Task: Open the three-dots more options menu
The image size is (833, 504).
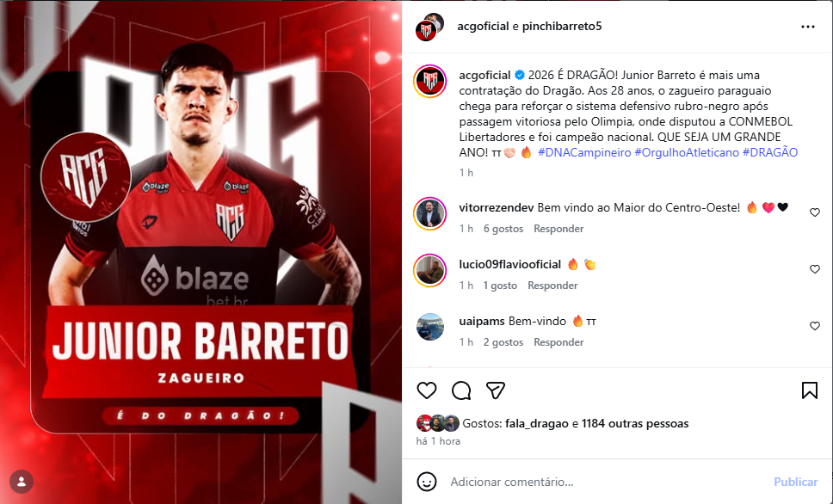Action: tap(807, 27)
